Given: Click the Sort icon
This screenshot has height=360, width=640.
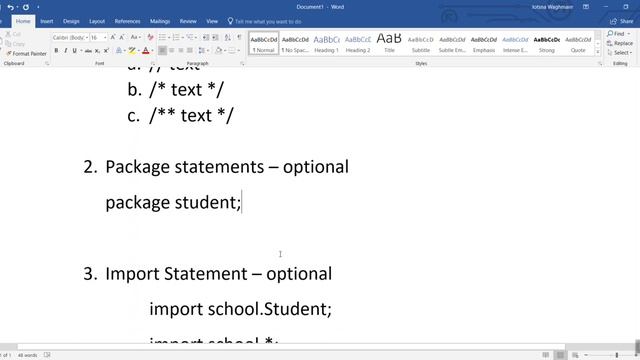Looking at the screenshot, I should pyautogui.click(x=228, y=38).
